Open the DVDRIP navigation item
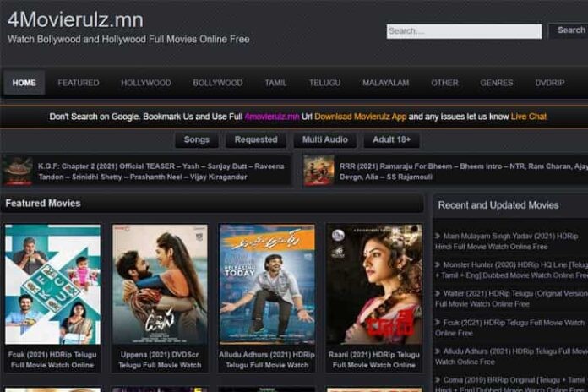588x392 pixels. [x=549, y=83]
